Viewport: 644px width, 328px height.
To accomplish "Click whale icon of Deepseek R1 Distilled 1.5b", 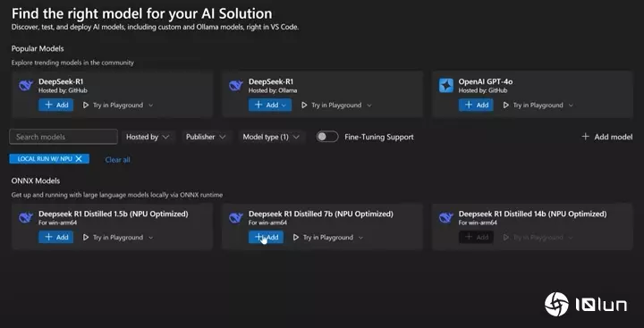I will point(25,217).
